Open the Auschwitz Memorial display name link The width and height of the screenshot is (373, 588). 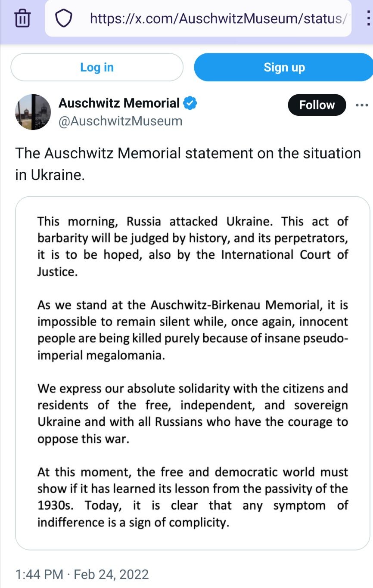[x=119, y=103]
